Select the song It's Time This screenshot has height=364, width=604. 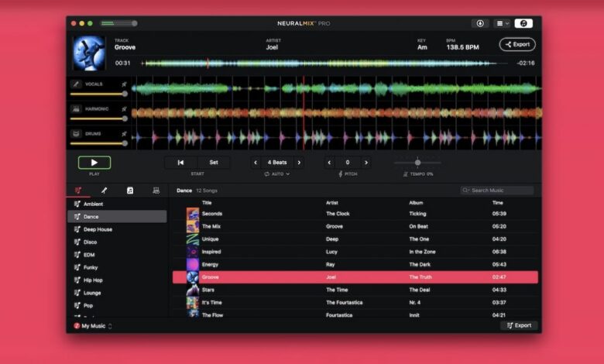pyautogui.click(x=355, y=302)
